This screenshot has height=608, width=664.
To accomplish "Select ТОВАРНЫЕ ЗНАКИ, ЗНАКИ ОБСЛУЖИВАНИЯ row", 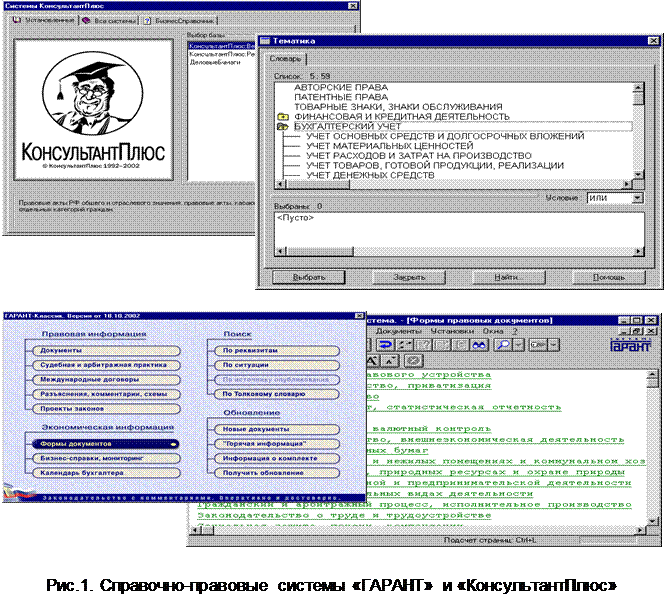I will tap(398, 107).
